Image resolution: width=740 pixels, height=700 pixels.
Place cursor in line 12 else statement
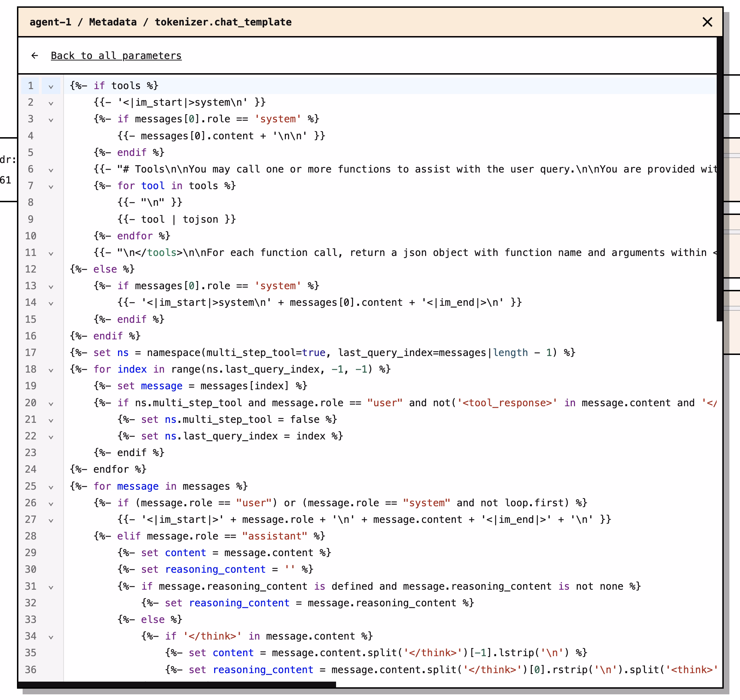point(105,269)
